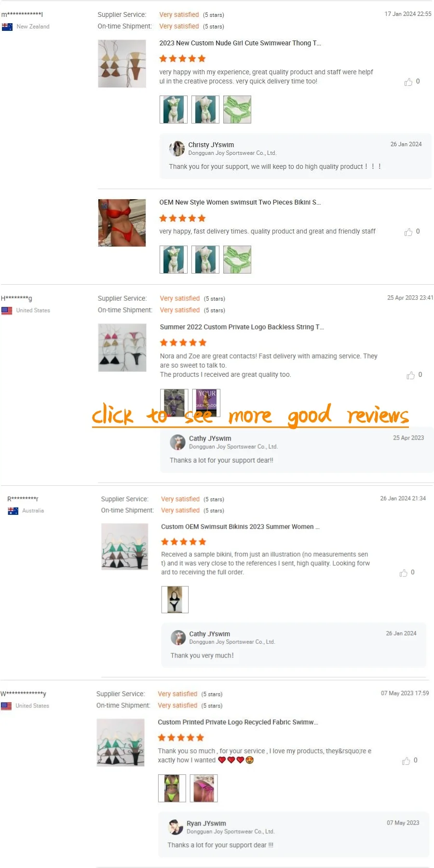The image size is (434, 868).
Task: Open the neon green bikini review photo
Action: coord(172,788)
